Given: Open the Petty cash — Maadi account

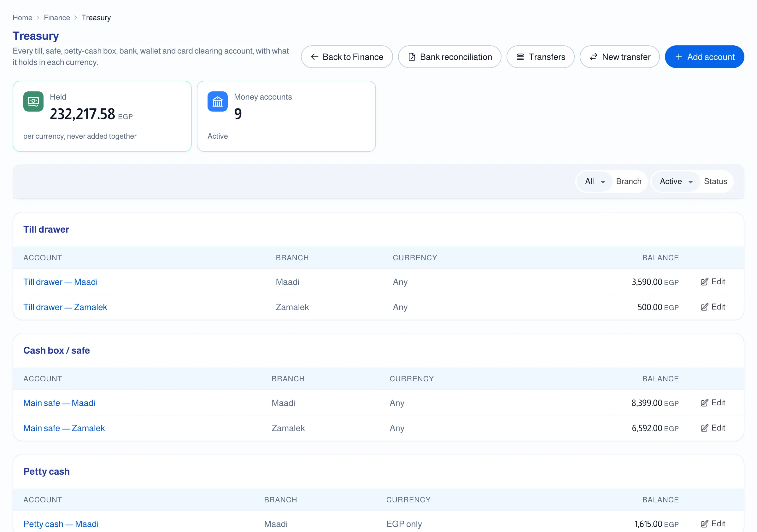Looking at the screenshot, I should click(x=61, y=524).
